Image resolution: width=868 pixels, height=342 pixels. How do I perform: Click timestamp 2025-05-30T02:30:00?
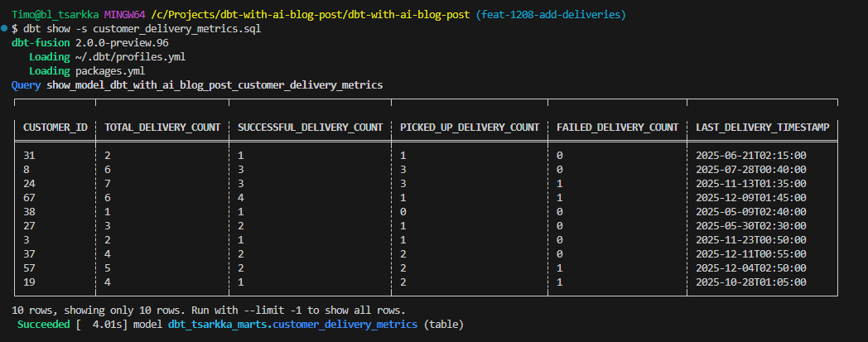point(750,226)
